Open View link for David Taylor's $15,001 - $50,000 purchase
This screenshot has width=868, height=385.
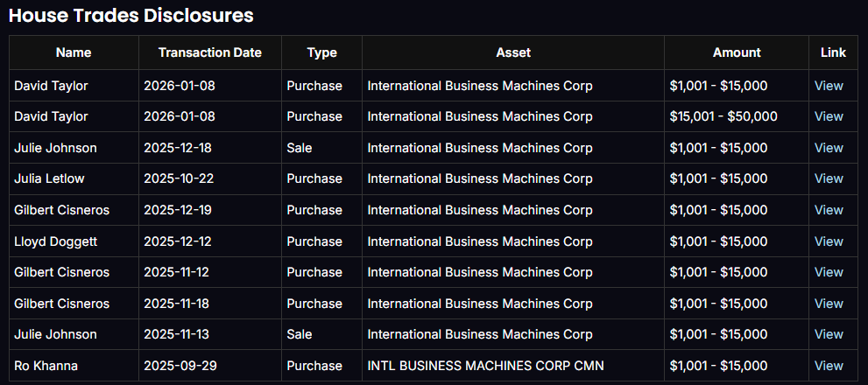tap(829, 116)
